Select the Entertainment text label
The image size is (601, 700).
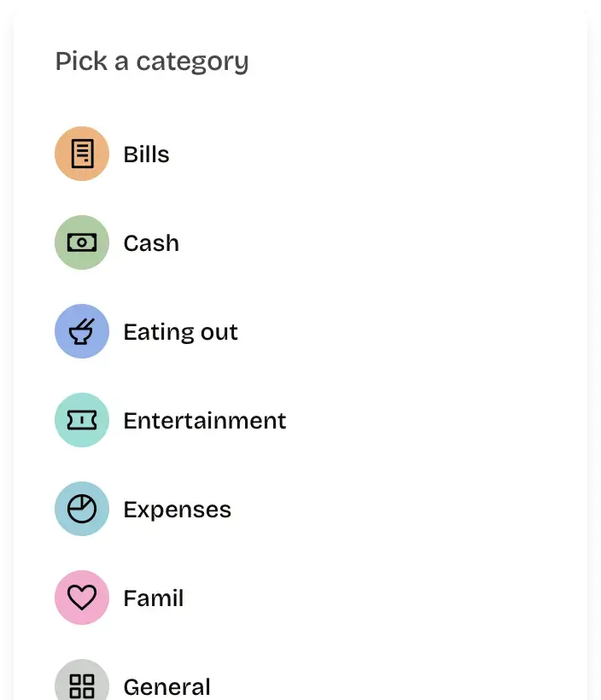pos(205,421)
